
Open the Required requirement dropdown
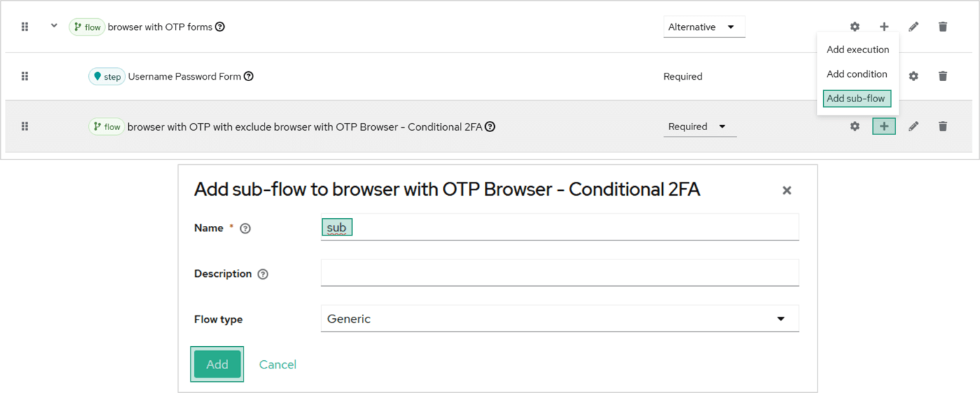699,127
